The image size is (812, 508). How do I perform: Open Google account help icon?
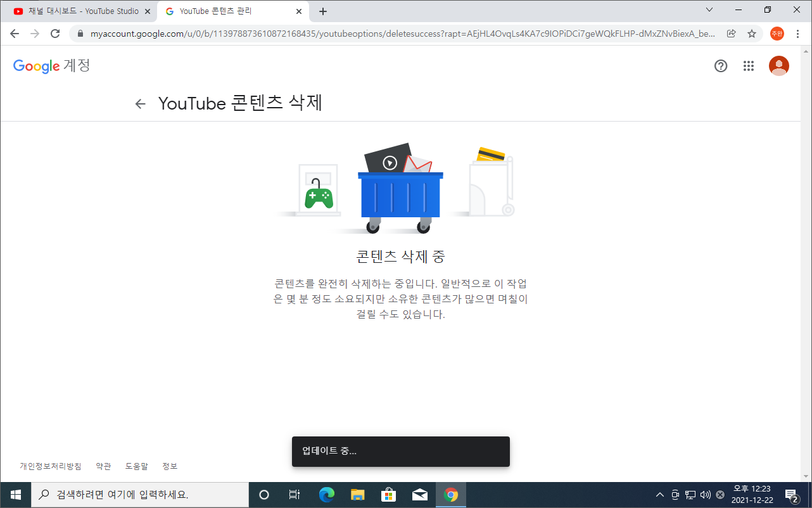[721, 66]
